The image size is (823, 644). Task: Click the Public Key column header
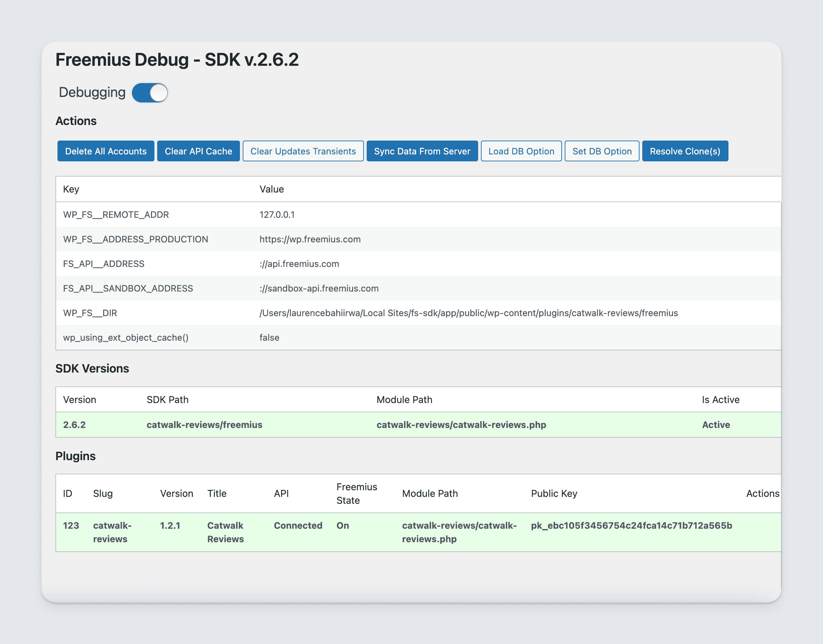point(554,493)
